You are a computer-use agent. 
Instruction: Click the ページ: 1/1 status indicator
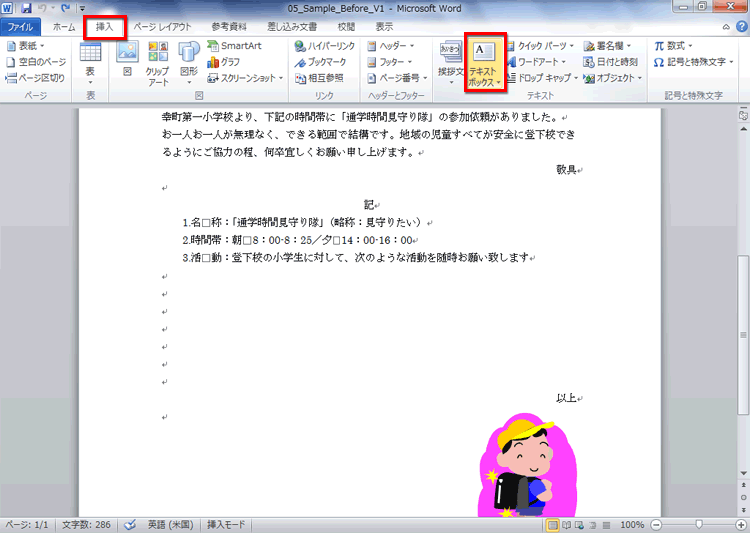(27, 525)
